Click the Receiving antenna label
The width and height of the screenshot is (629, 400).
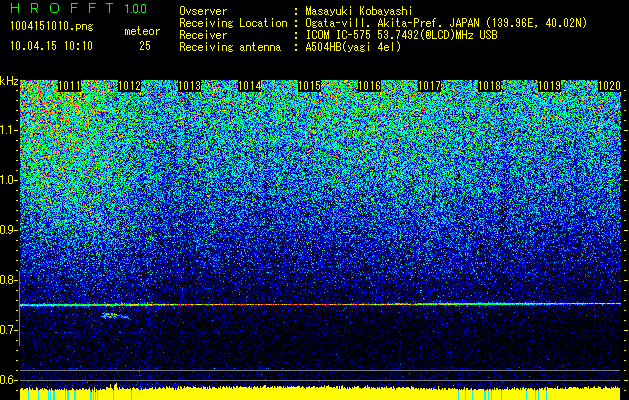(230, 47)
